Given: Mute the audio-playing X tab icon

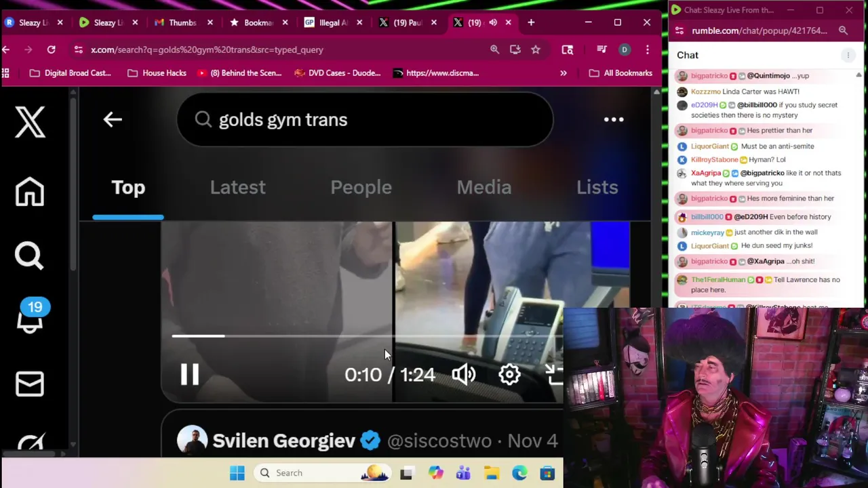Looking at the screenshot, I should pyautogui.click(x=493, y=22).
